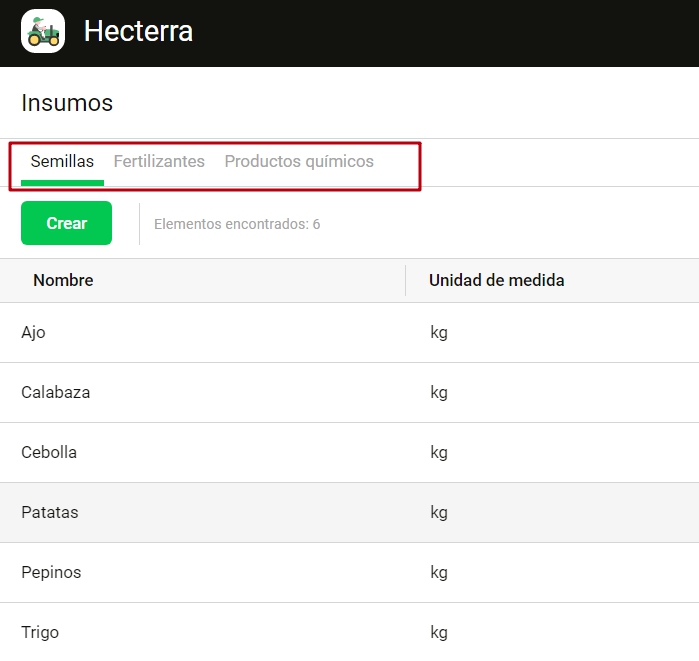This screenshot has width=699, height=661.
Task: Click the kg unit beside Trigo
Action: coord(439,633)
